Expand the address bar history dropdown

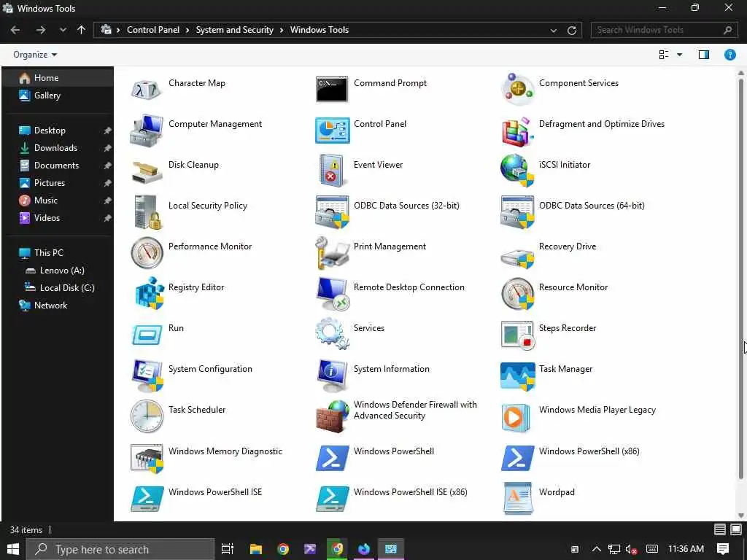tap(554, 31)
